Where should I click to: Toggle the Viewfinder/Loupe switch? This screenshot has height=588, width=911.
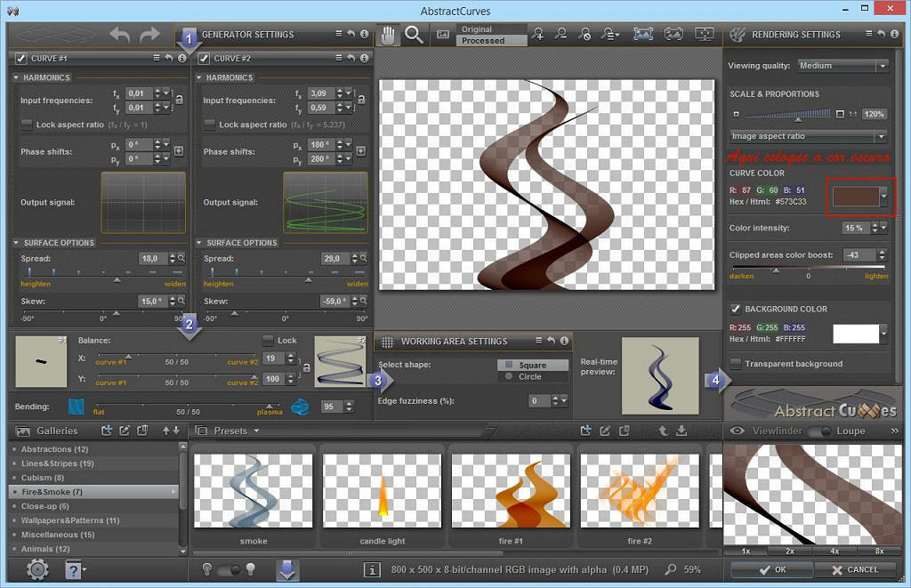point(820,431)
